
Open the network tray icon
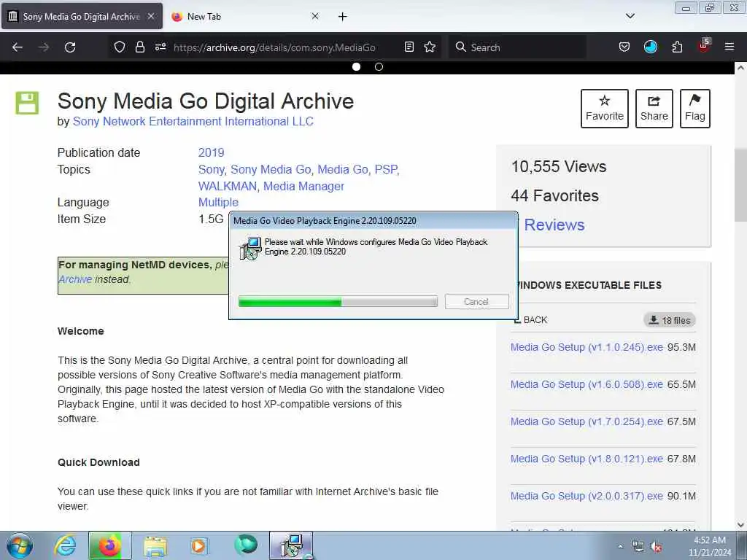tap(638, 547)
